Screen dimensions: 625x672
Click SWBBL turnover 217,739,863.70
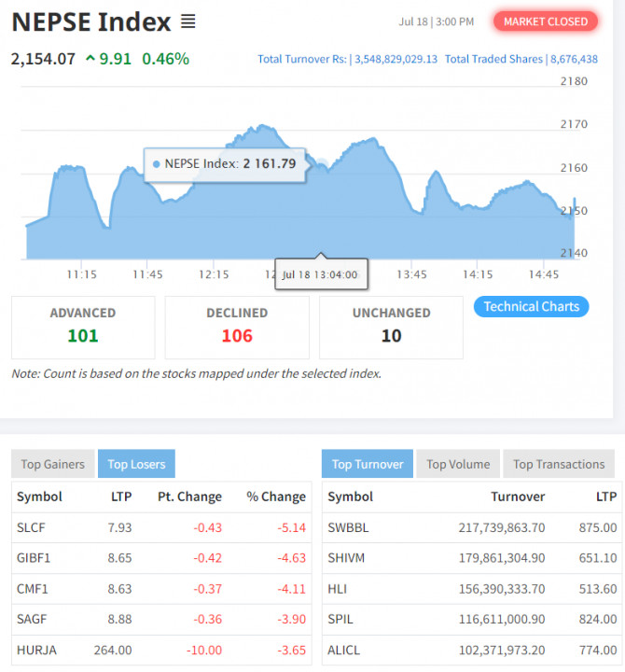[x=502, y=527]
